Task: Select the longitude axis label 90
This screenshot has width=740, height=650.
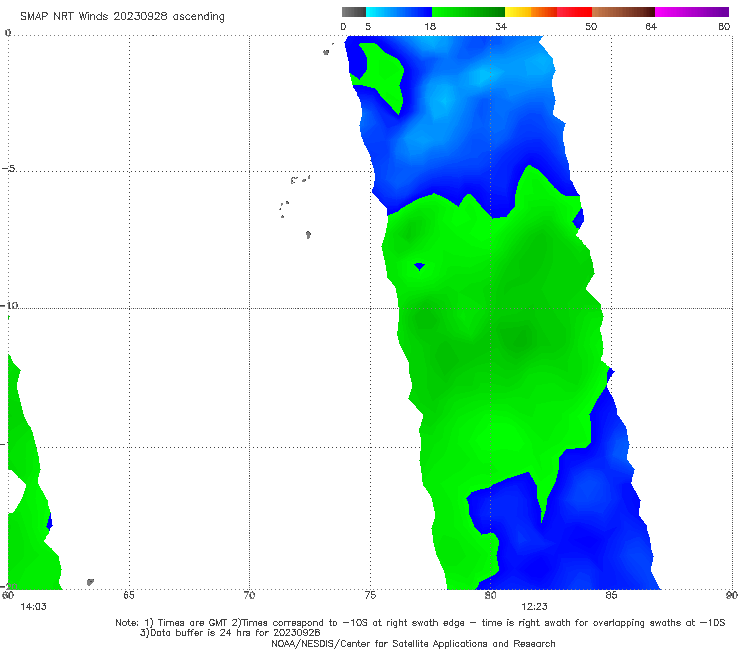Action: pos(732,595)
